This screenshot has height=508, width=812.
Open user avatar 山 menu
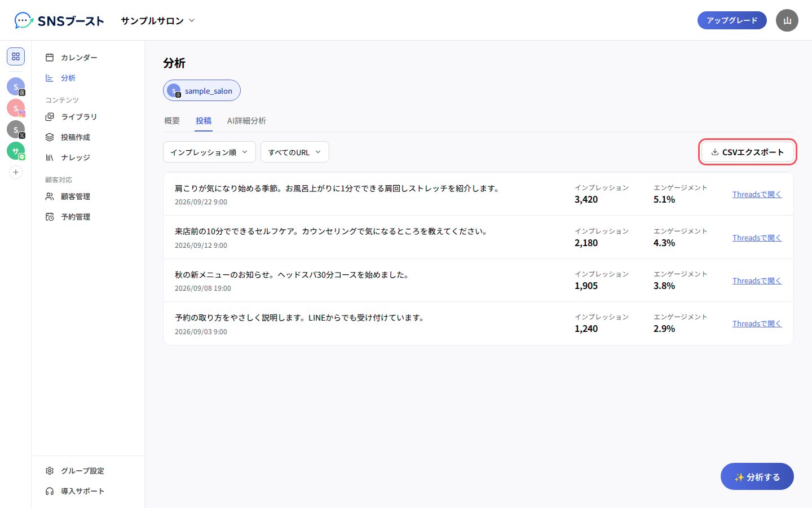click(787, 20)
